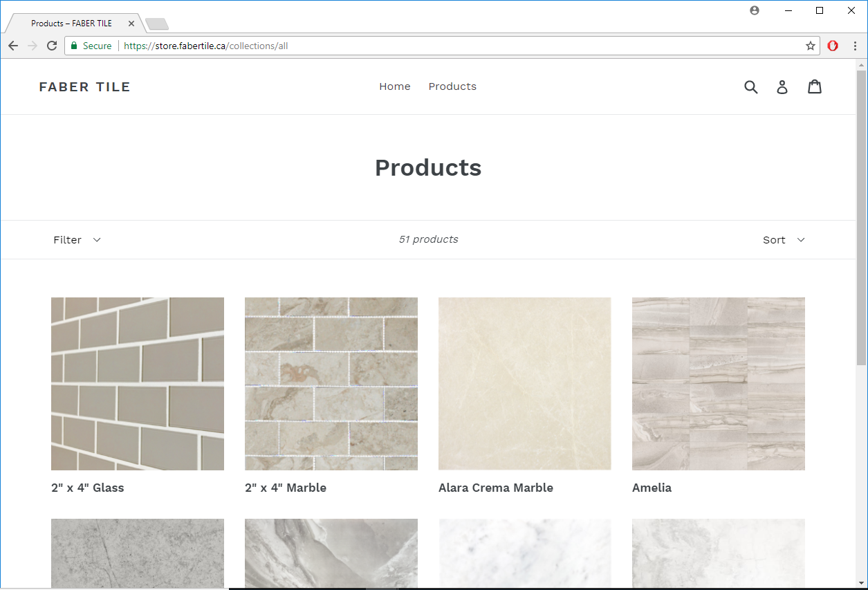View the 2" x 4" Marble tile thumbnail
Image resolution: width=868 pixels, height=590 pixels.
click(331, 384)
